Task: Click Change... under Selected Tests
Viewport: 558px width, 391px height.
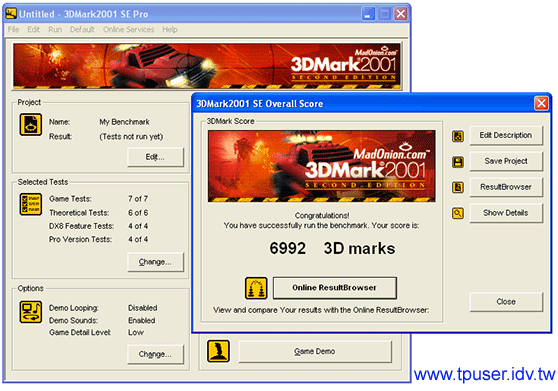Action: coord(156,262)
